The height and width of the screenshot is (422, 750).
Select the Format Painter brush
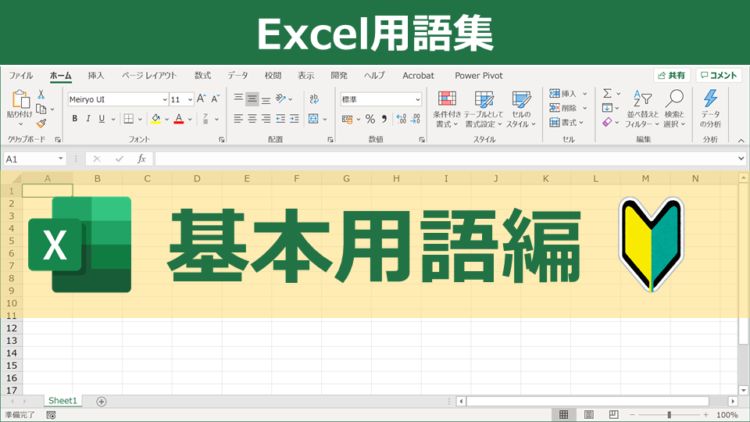click(x=42, y=123)
